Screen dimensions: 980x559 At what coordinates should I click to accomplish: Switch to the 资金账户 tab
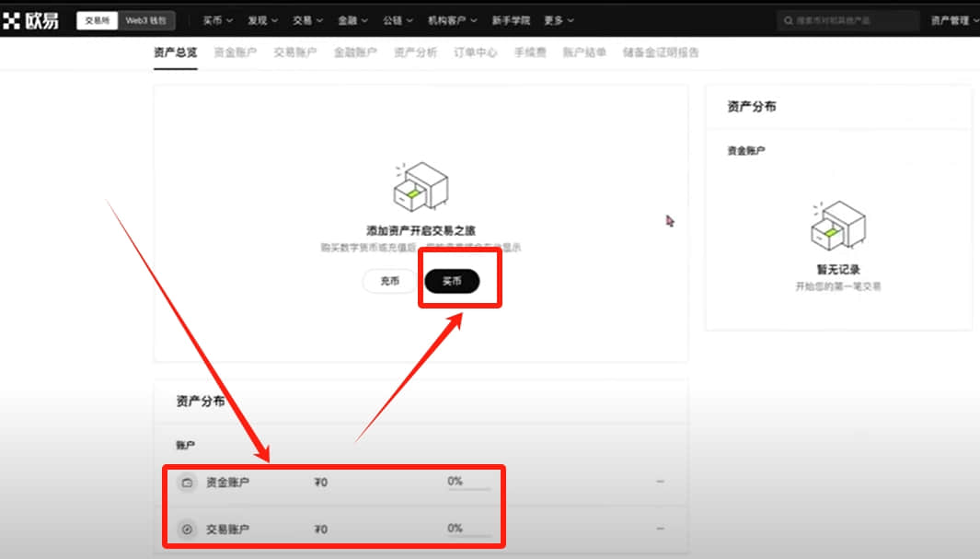[x=235, y=52]
